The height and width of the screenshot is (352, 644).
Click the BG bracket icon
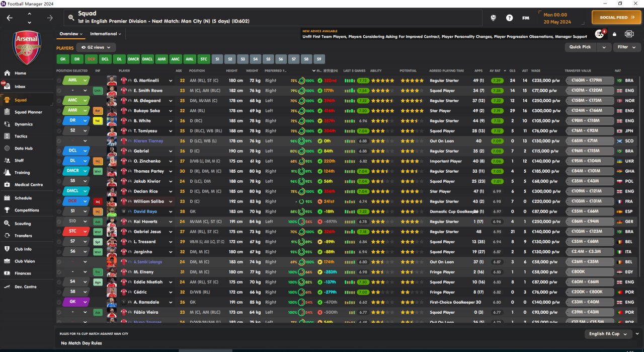[629, 34]
